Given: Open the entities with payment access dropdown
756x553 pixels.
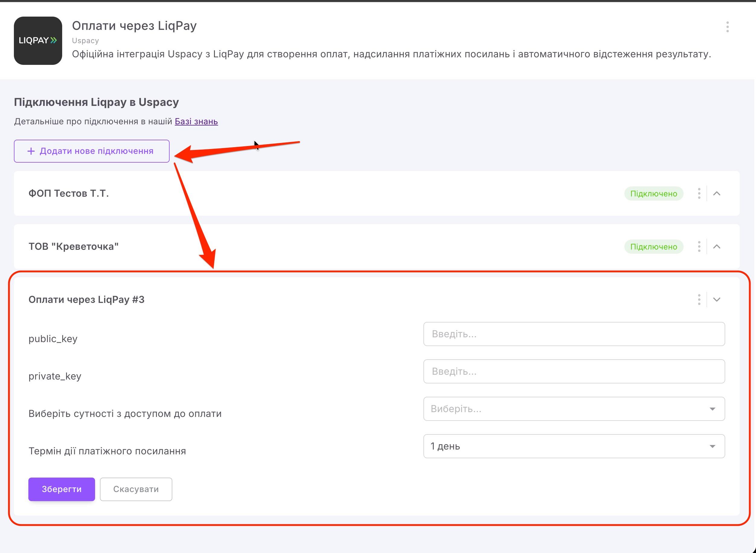Looking at the screenshot, I should pos(574,409).
